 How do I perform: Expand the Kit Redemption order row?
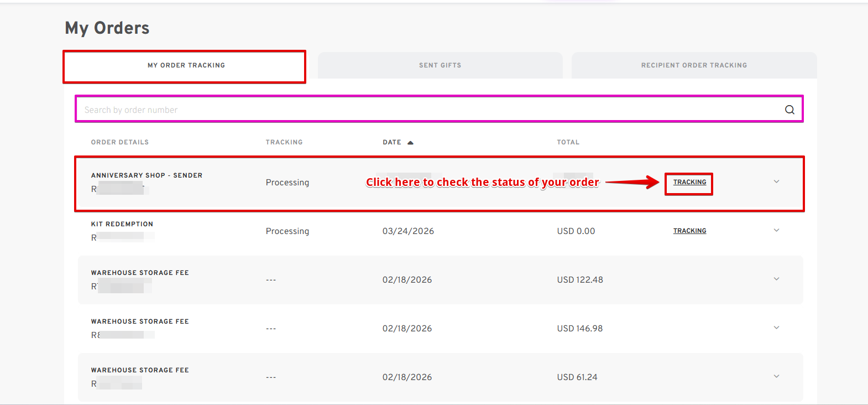point(776,230)
